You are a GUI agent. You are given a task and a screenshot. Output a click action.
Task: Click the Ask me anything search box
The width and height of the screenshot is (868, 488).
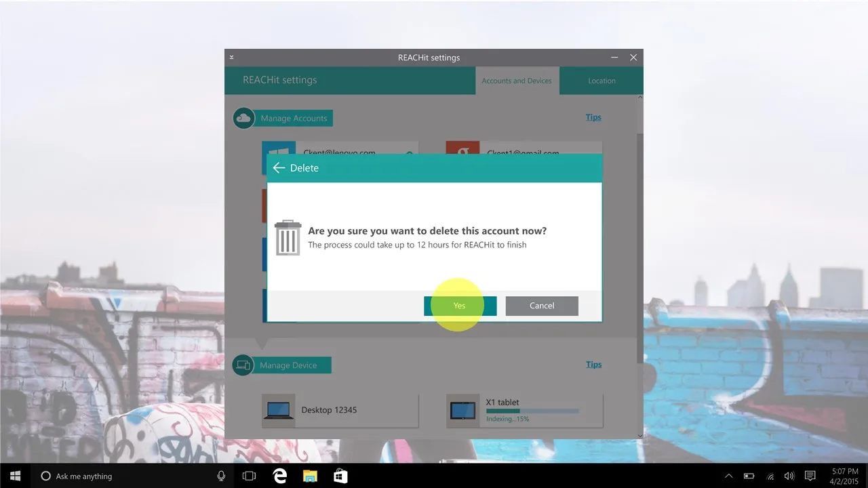tap(132, 476)
